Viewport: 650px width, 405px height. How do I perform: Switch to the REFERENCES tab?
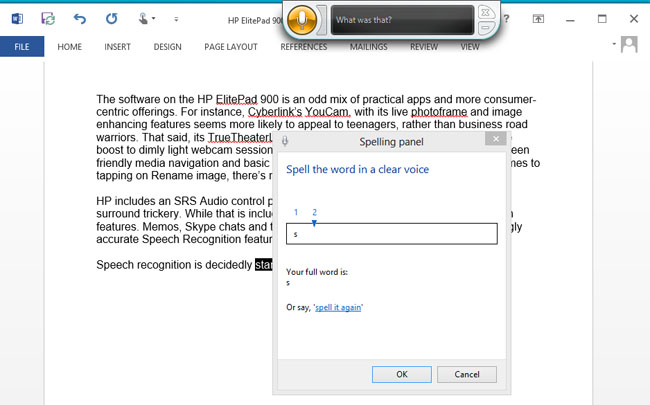click(x=304, y=47)
